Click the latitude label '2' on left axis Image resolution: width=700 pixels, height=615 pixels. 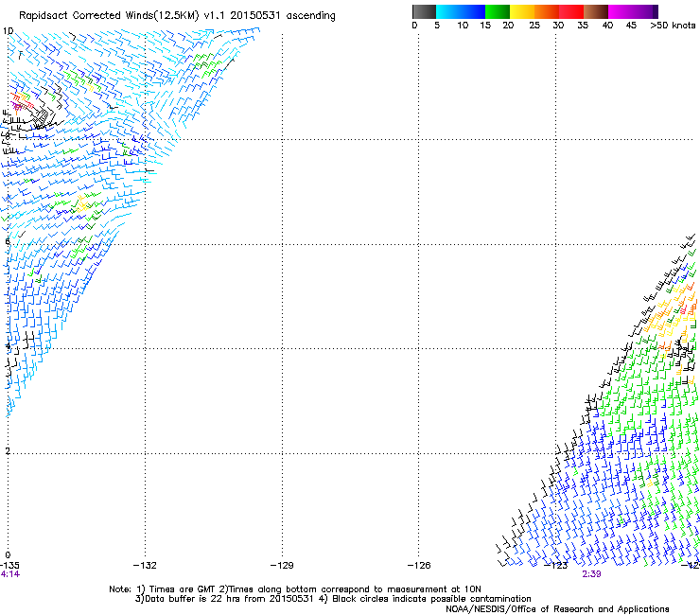click(8, 450)
